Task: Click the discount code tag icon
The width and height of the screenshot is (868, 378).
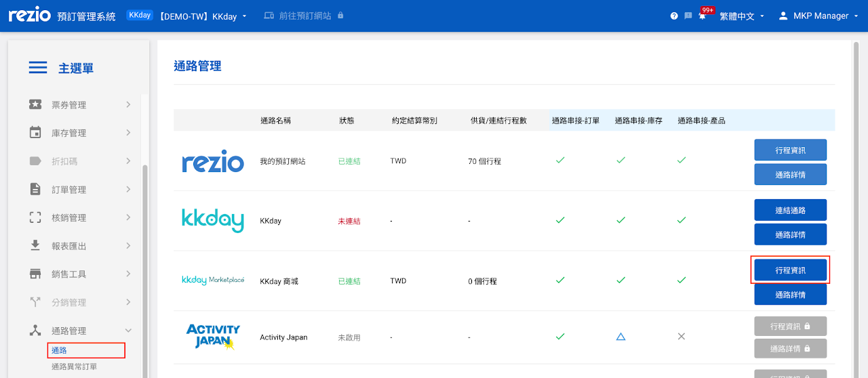Action: coord(35,161)
